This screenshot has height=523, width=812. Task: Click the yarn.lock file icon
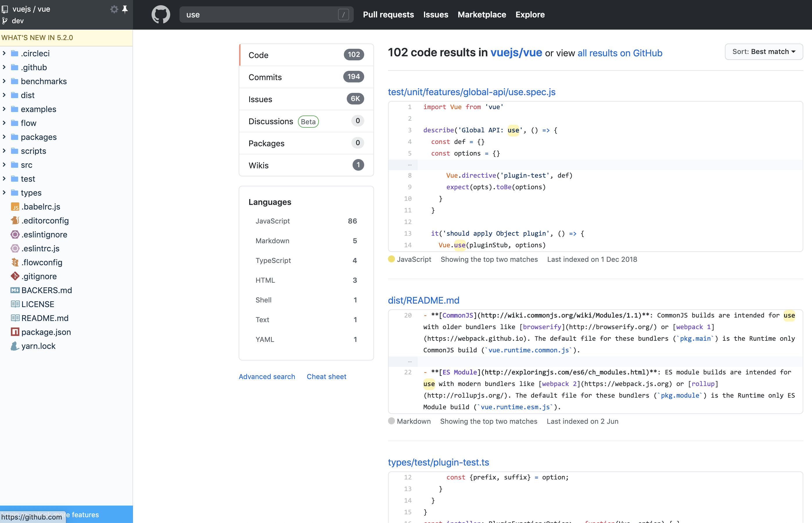(x=15, y=346)
